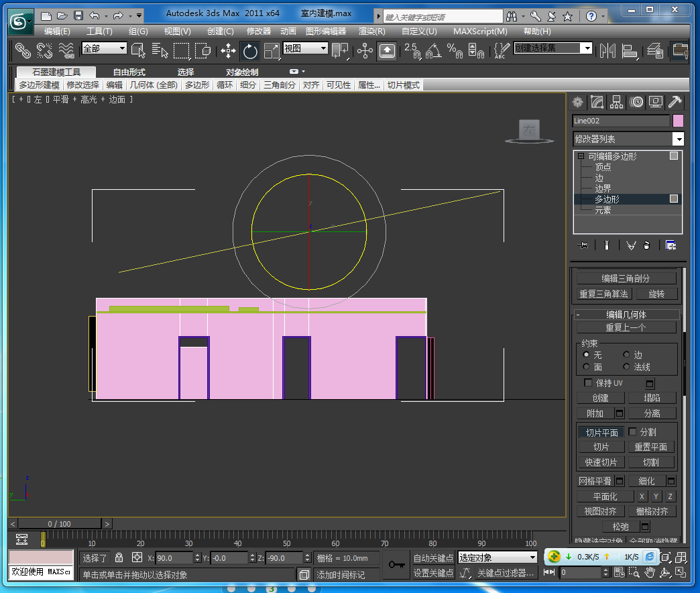This screenshot has height=593, width=700.
Task: Switch to the 自由形式 ribbon tab
Action: 129,72
